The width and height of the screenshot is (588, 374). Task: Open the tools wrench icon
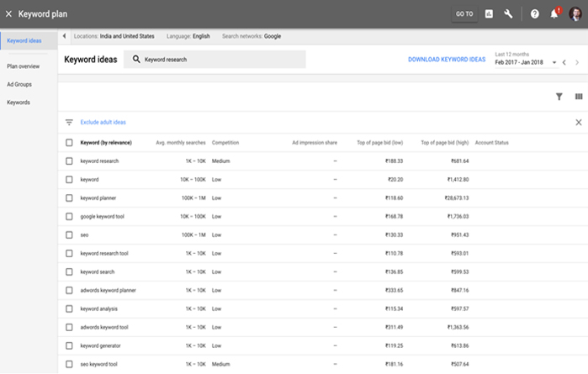point(508,14)
